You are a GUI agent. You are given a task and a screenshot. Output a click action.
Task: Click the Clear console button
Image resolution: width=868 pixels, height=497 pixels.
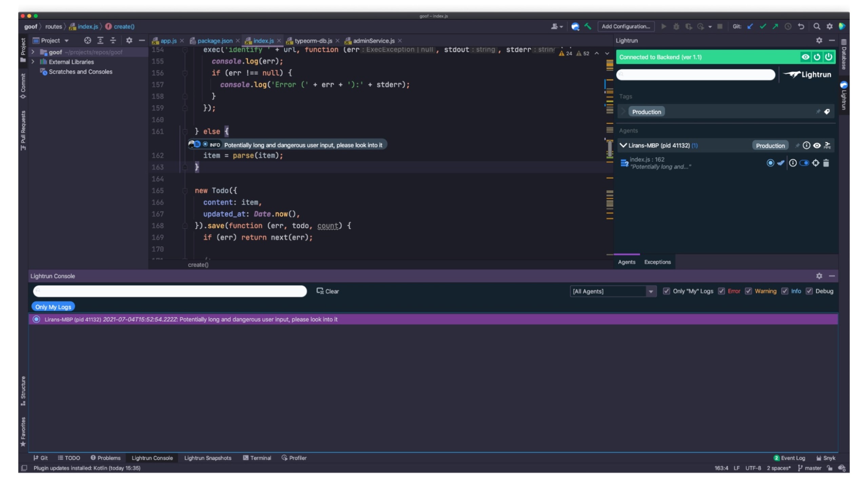(327, 291)
